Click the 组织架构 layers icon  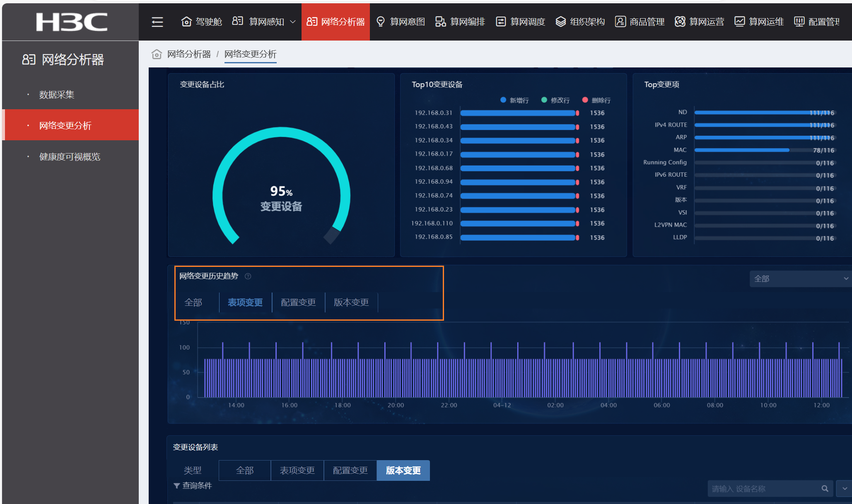(x=560, y=22)
